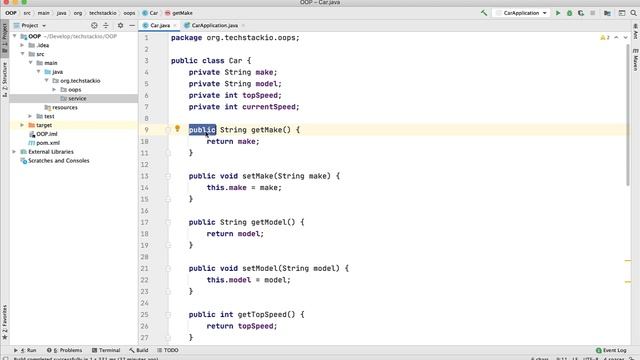Toggle code folding on getMake method line 9
640x360 pixels.
point(168,130)
